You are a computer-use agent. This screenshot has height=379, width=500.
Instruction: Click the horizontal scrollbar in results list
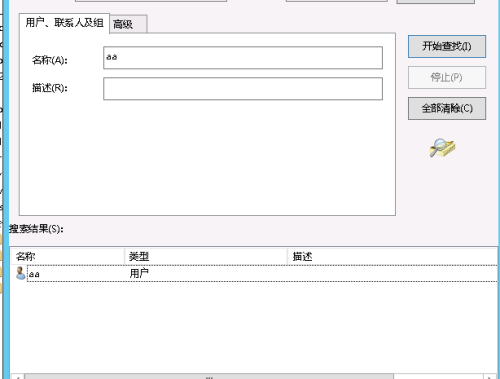click(x=209, y=376)
